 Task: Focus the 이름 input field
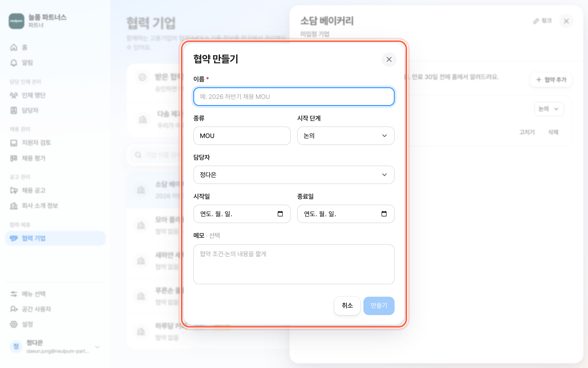(x=294, y=97)
